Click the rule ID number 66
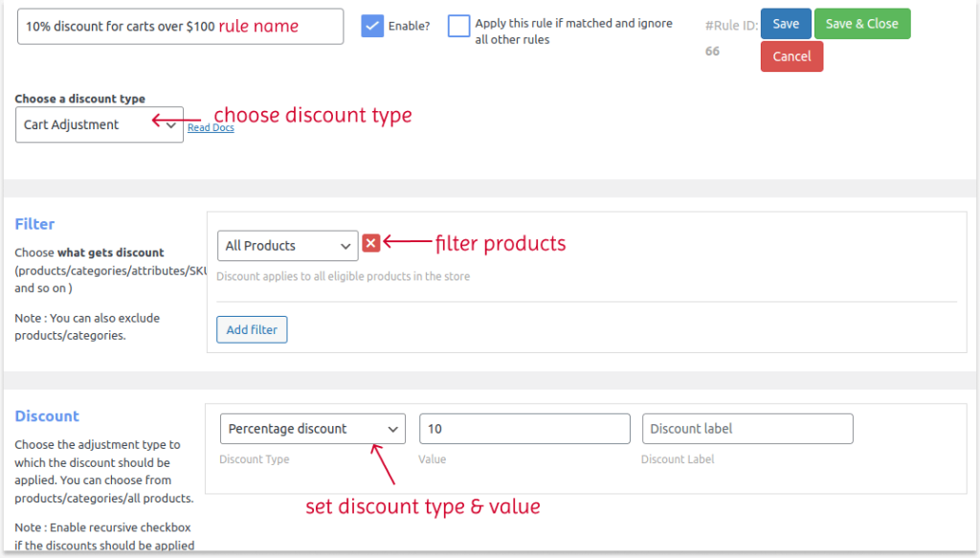This screenshot has height=558, width=980. click(712, 51)
